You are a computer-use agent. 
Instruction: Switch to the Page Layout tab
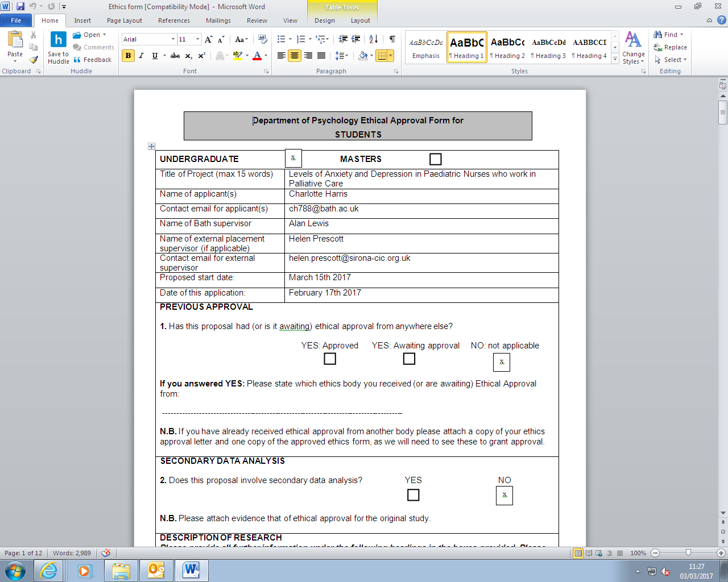pos(125,20)
